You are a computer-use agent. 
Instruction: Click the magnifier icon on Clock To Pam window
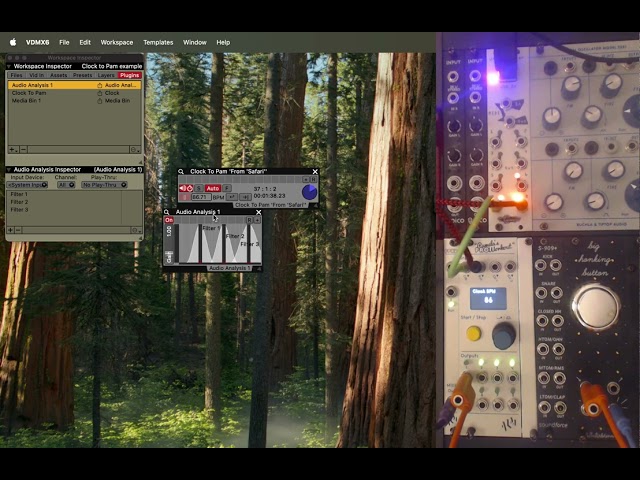181,171
